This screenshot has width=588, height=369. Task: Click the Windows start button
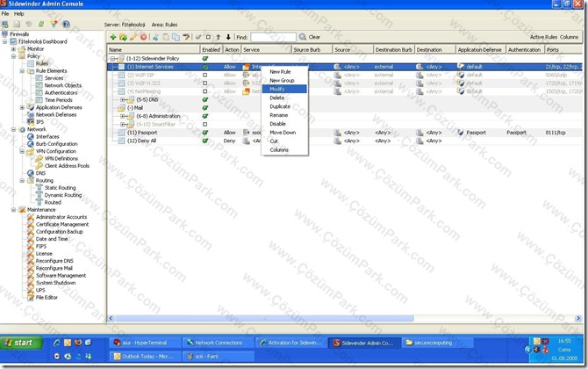click(21, 343)
